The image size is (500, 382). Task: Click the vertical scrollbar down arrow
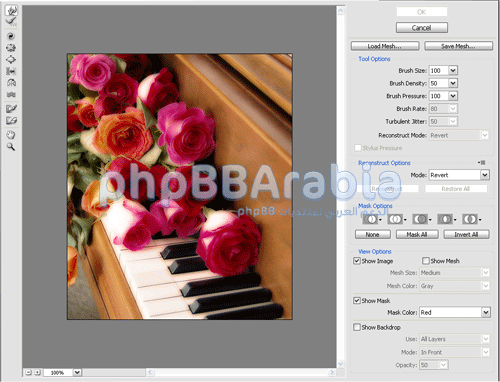pos(341,364)
